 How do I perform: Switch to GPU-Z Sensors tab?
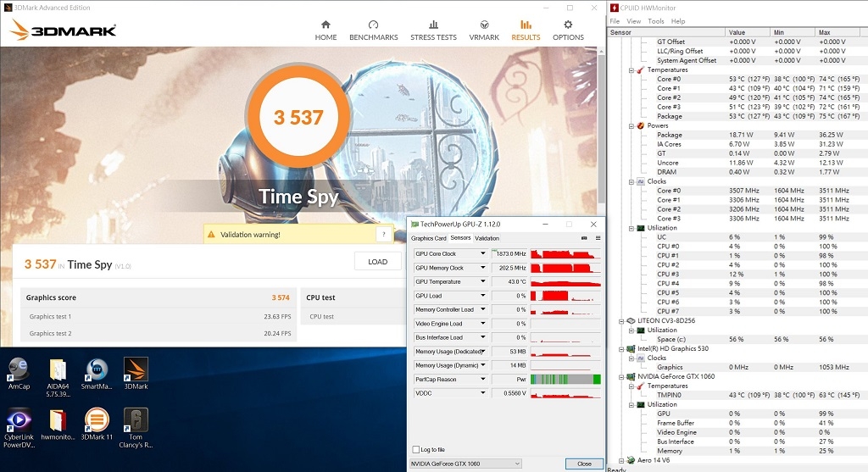460,238
